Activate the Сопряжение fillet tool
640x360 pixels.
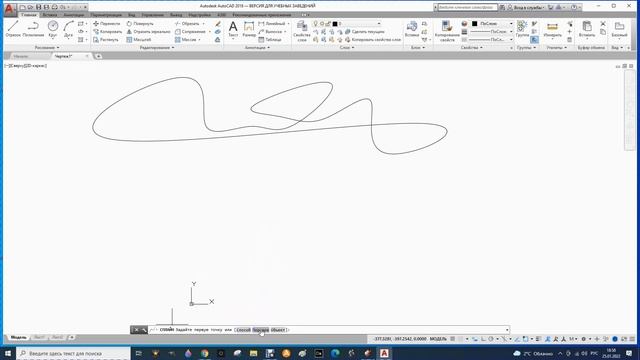click(191, 31)
